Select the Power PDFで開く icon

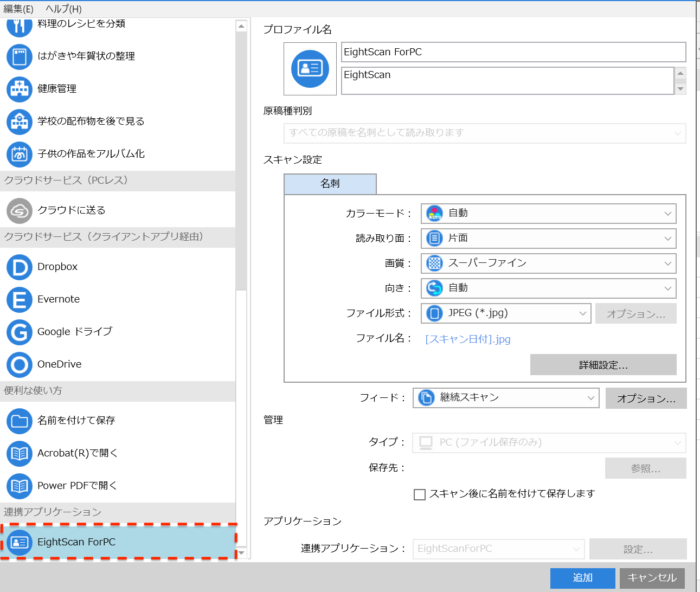coord(20,486)
